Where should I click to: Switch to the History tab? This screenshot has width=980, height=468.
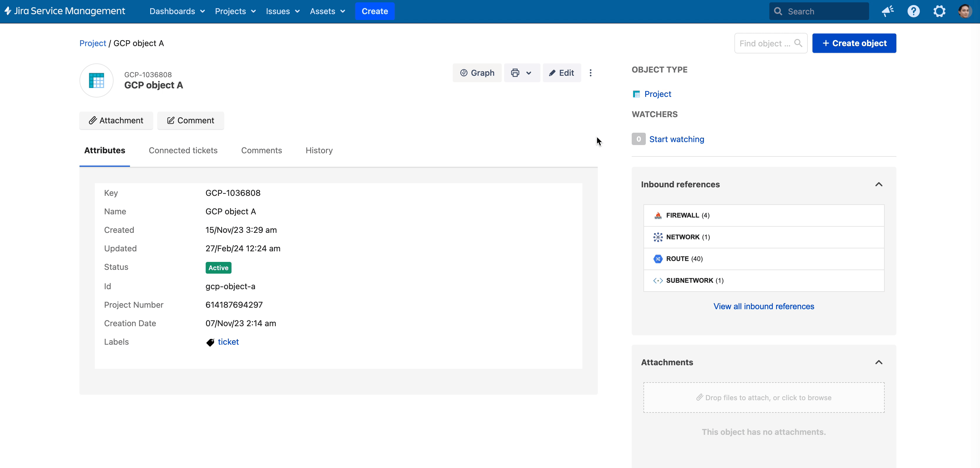[319, 150]
